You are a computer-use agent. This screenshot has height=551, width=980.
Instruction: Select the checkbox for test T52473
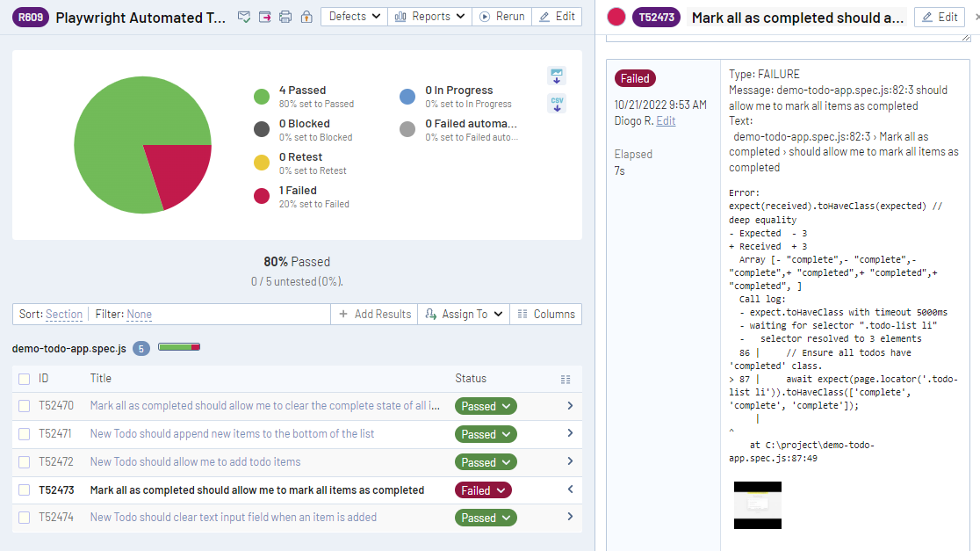(25, 490)
